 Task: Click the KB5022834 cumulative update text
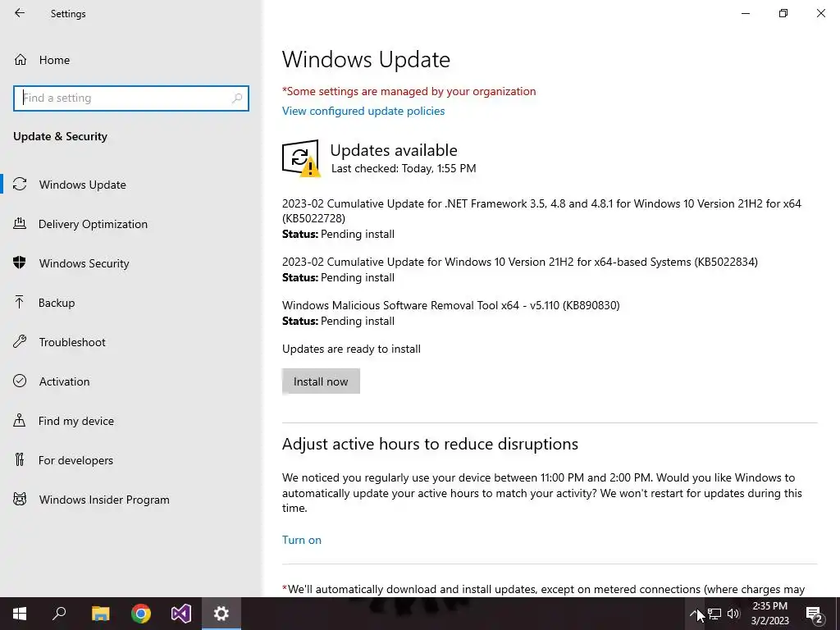point(519,262)
